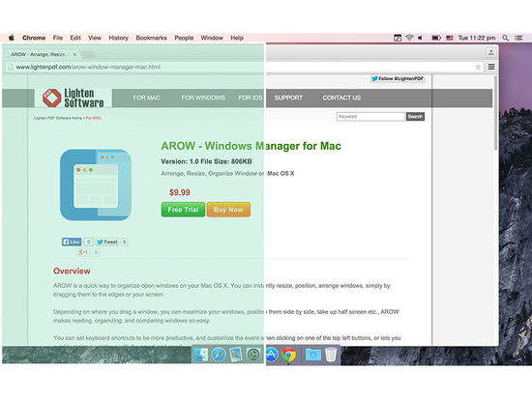Click the volume icon in menu bar
Screen dimensions: 532x399
(x=420, y=38)
